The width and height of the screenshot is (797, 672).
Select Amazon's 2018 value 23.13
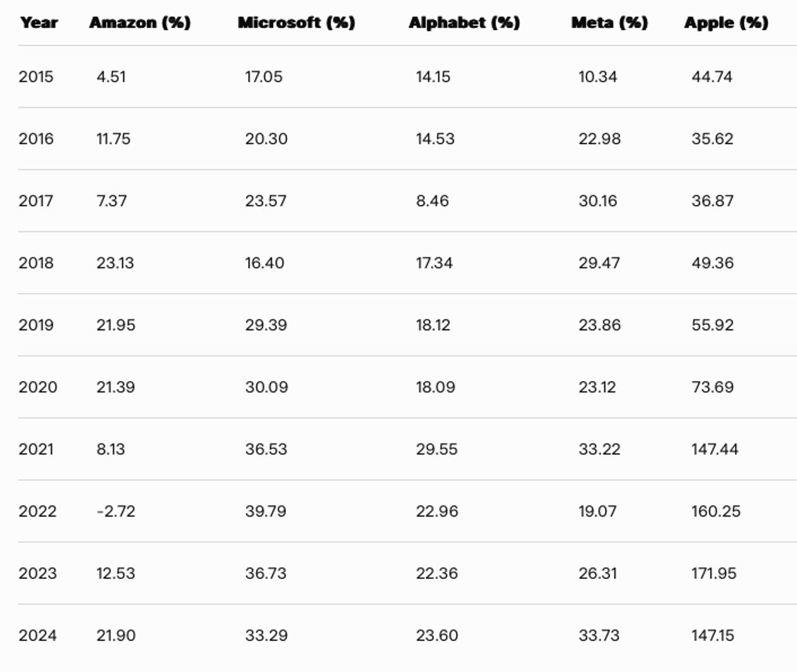115,263
